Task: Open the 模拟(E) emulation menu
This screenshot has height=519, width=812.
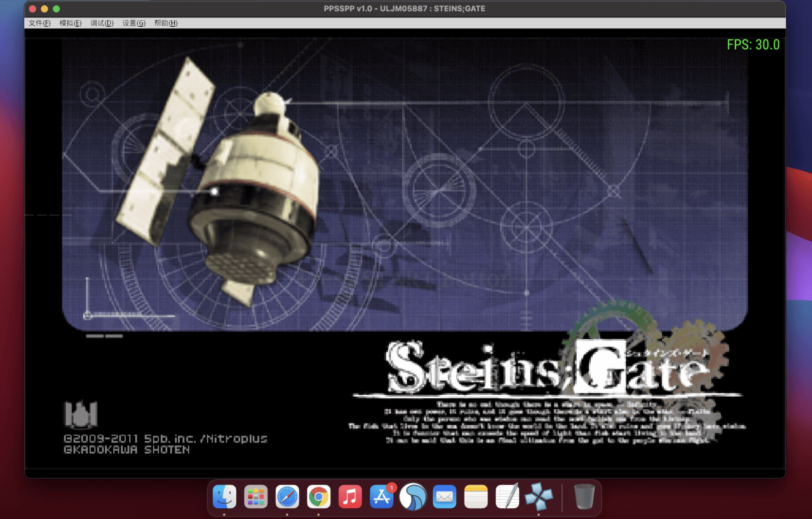Action: 70,23
